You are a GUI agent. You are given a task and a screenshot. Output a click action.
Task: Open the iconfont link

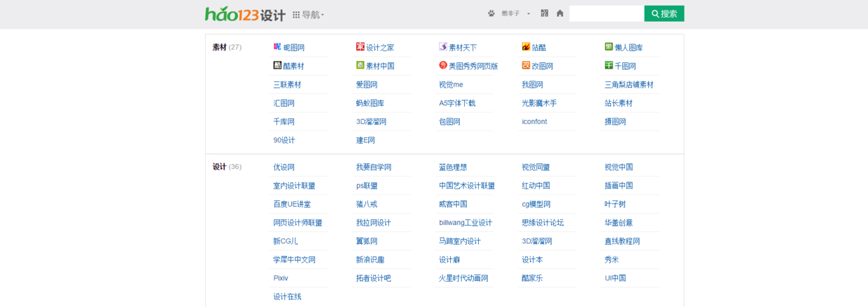pos(534,121)
